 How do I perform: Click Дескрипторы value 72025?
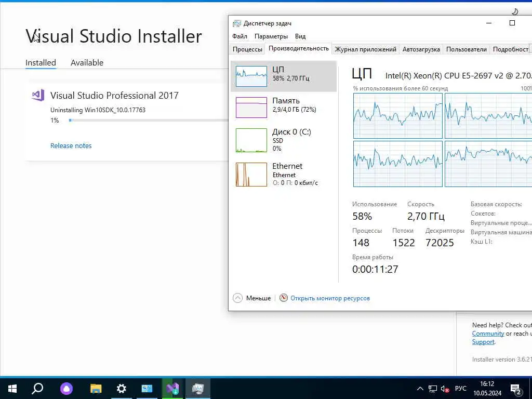tap(440, 243)
